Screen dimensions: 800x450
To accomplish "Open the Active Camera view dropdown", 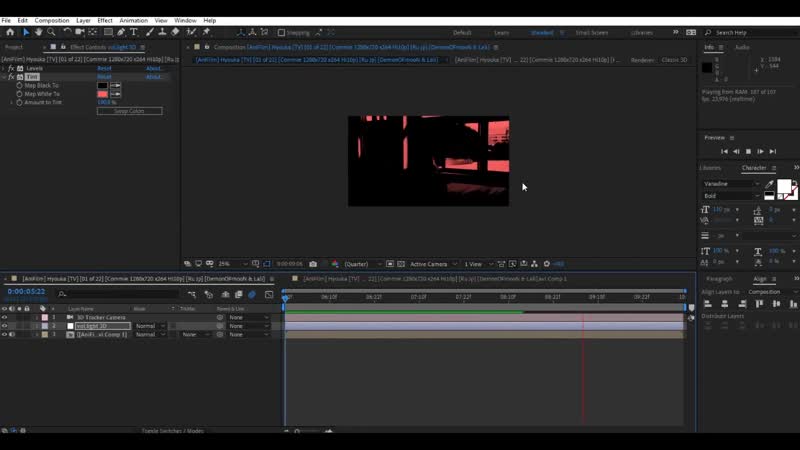I will (433, 264).
